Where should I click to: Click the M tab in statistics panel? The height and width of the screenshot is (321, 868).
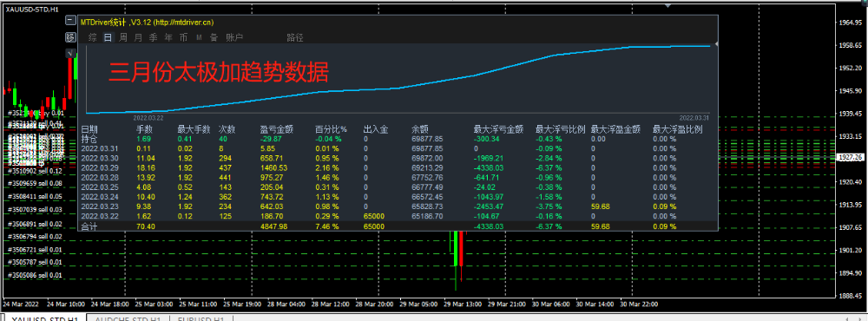point(198,37)
